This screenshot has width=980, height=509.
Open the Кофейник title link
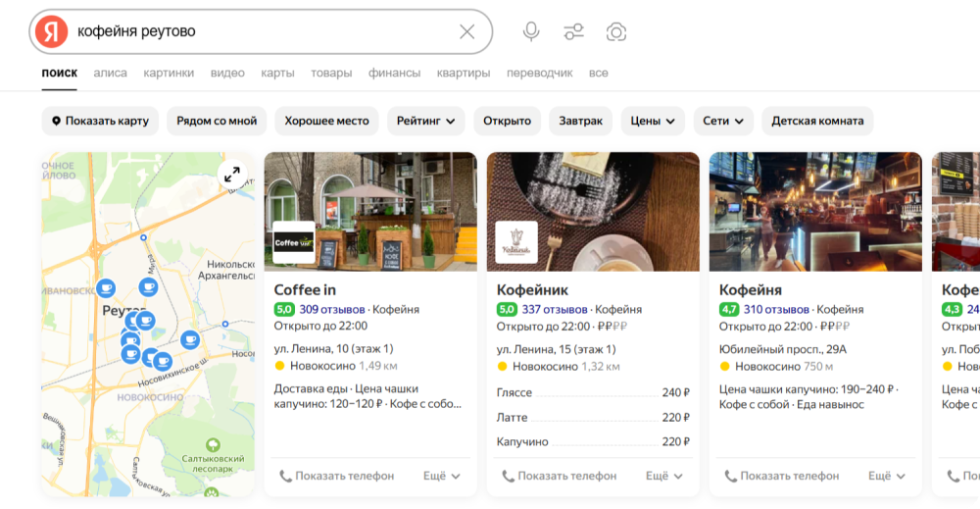click(532, 290)
